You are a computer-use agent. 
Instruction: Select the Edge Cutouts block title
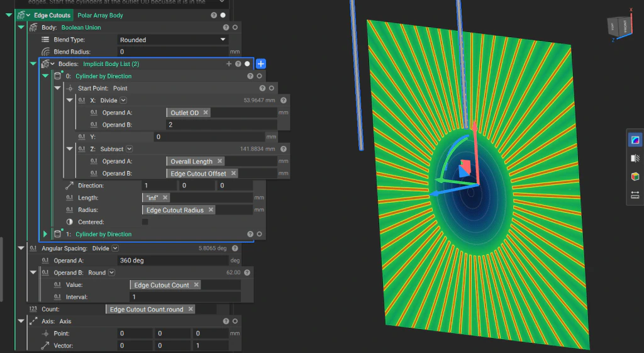(x=52, y=15)
